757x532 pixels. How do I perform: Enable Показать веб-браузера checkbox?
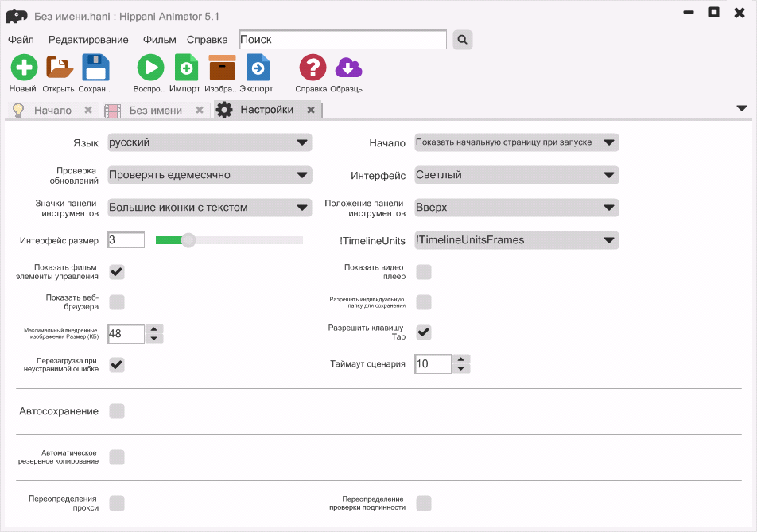(117, 302)
